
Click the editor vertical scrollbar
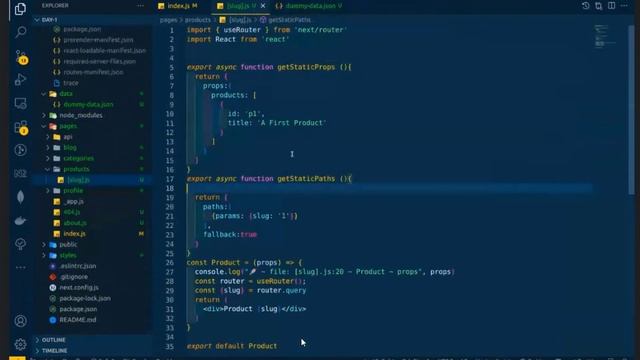click(x=631, y=109)
